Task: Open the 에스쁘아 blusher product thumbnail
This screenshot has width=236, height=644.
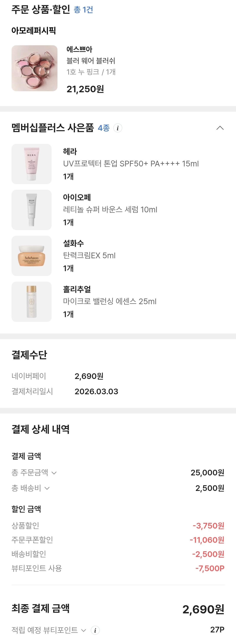Action: click(x=35, y=68)
